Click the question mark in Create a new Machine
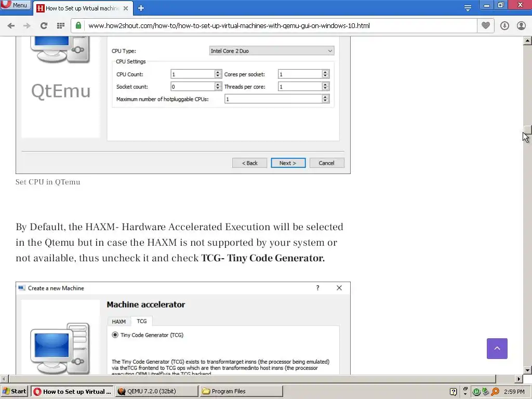Viewport: 532px width, 399px height. click(317, 288)
